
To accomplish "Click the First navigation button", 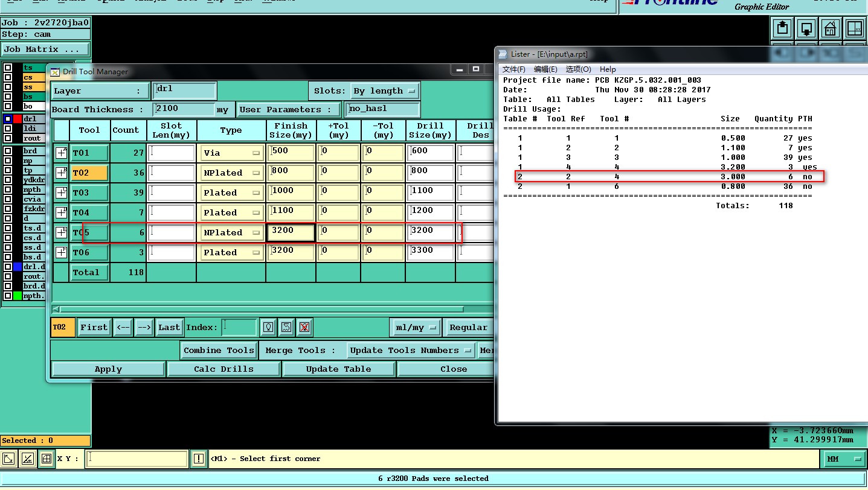I will pos(94,328).
